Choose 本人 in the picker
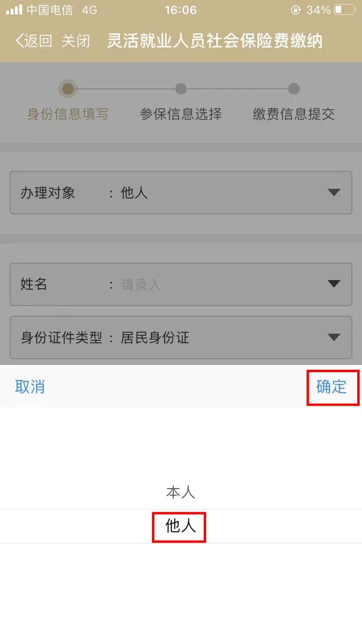This screenshot has height=644, width=362. pyautogui.click(x=181, y=492)
